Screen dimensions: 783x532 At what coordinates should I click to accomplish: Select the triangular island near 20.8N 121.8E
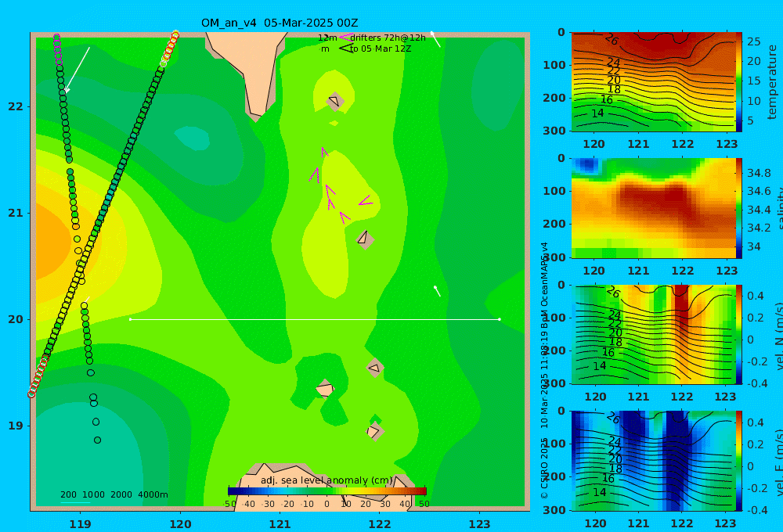coord(365,239)
